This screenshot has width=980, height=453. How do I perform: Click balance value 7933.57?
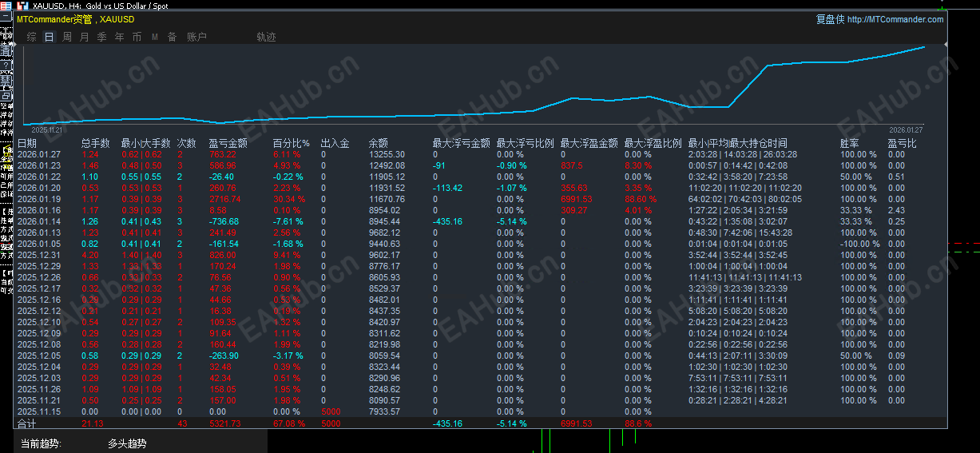tap(384, 411)
